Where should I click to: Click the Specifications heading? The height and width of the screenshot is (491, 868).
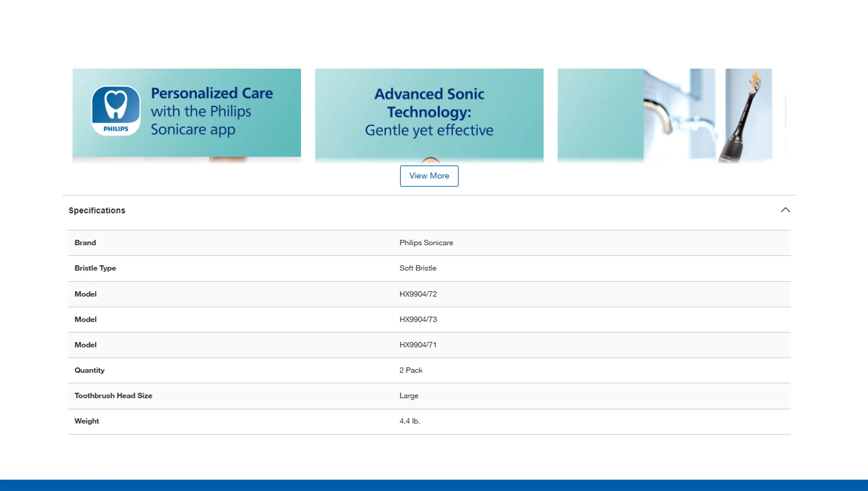click(x=97, y=211)
